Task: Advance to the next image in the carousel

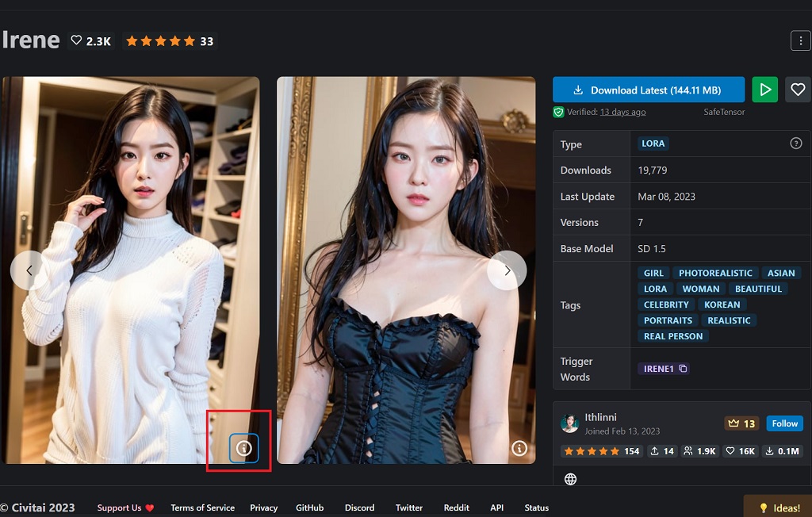Action: pos(507,270)
